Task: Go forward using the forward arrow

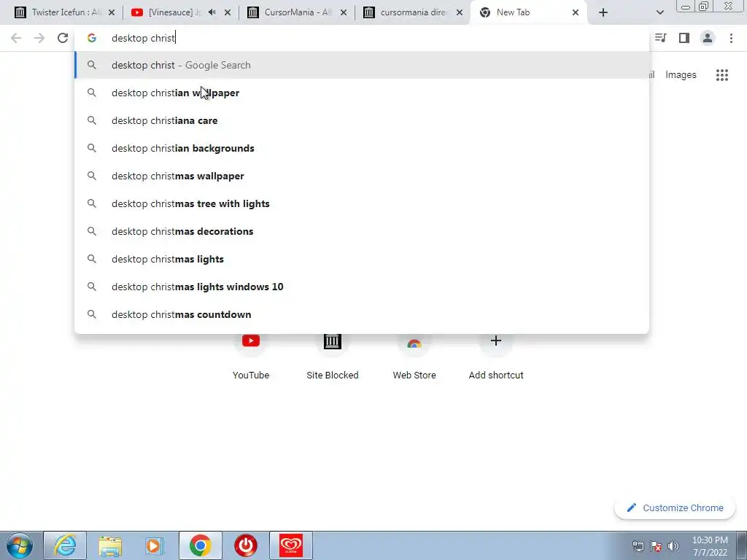Action: [x=39, y=38]
